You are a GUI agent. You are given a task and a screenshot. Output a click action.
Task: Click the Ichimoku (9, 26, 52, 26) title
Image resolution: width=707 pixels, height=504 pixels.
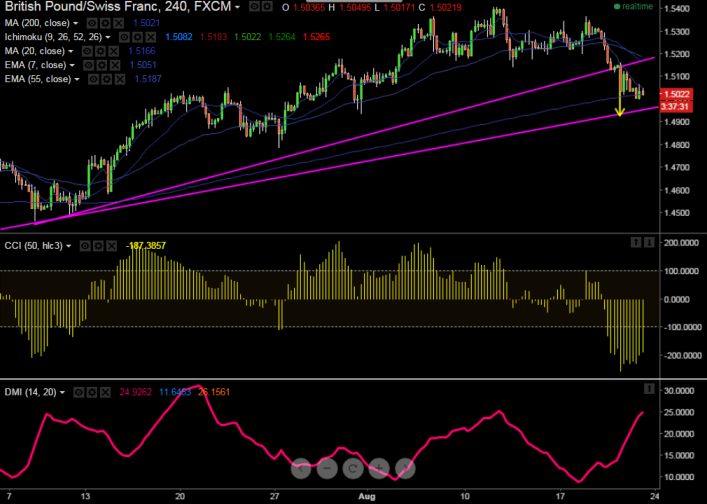[x=53, y=37]
